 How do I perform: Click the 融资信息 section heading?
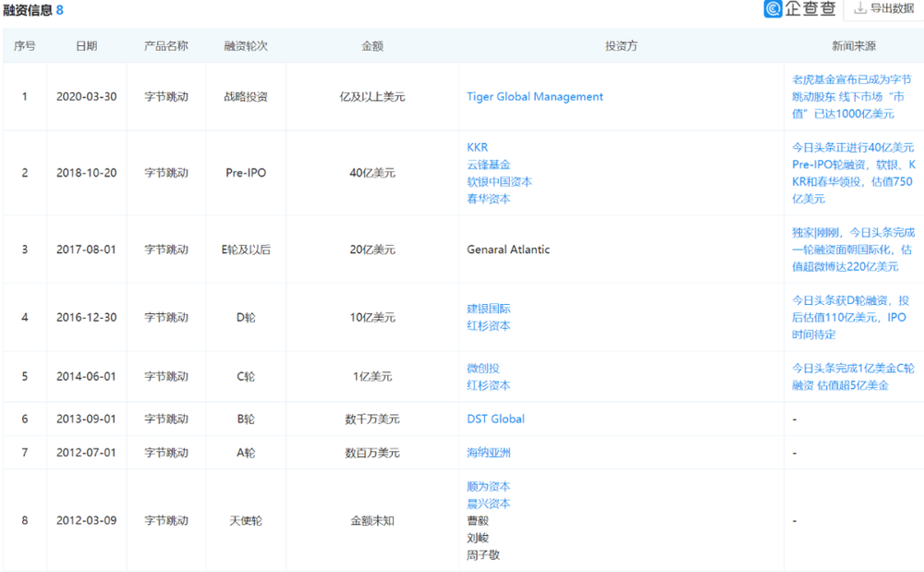[x=28, y=10]
